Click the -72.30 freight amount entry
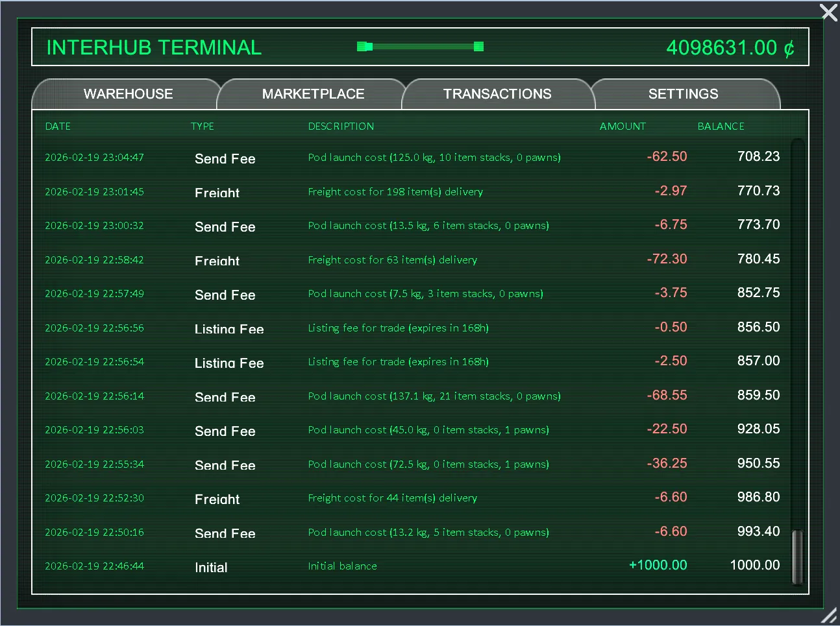 click(667, 259)
